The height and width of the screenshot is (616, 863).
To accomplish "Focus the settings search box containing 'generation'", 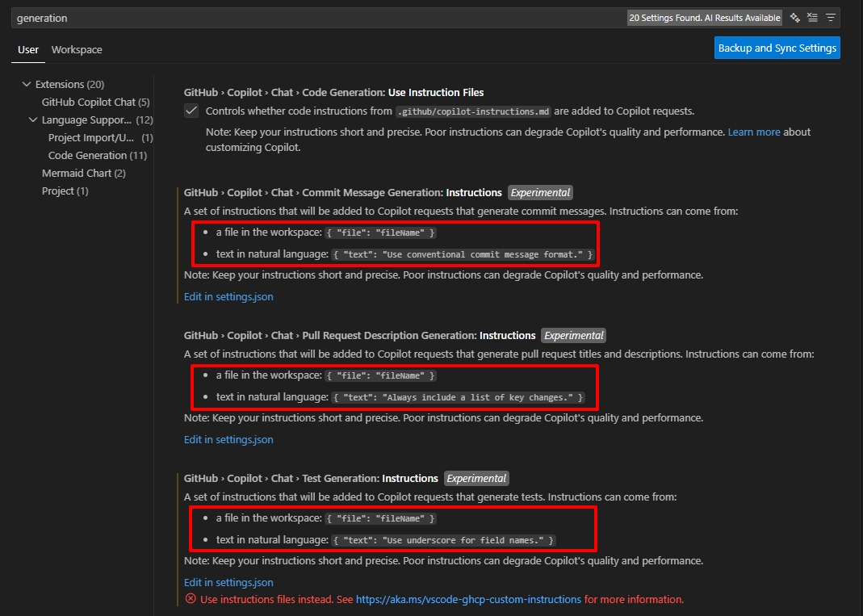I will click(x=315, y=18).
